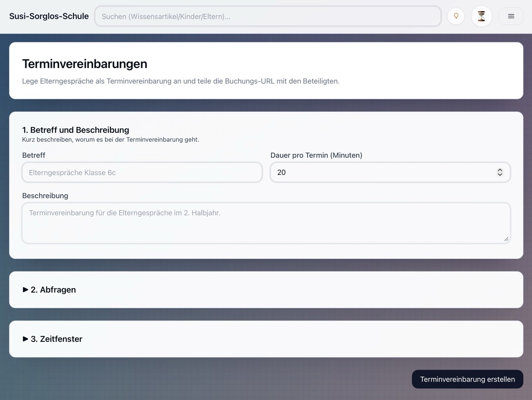
Task: Click into the Betreff input field
Action: (x=142, y=173)
